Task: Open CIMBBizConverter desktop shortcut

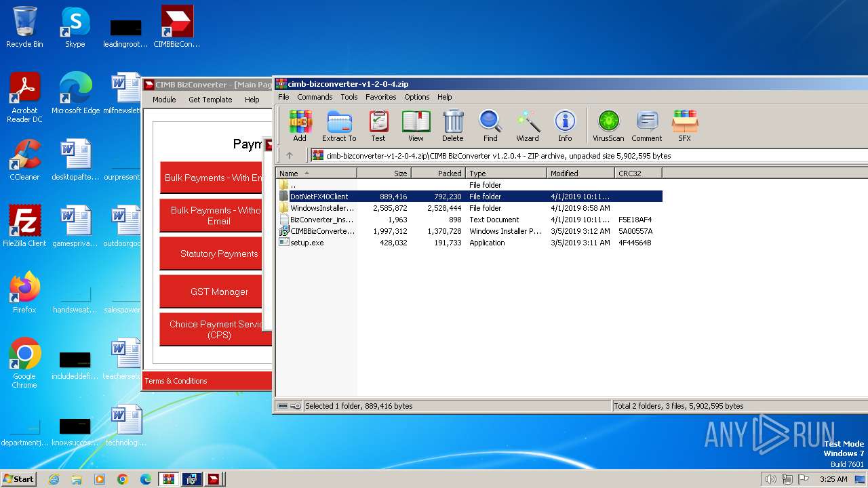Action: coord(177,27)
